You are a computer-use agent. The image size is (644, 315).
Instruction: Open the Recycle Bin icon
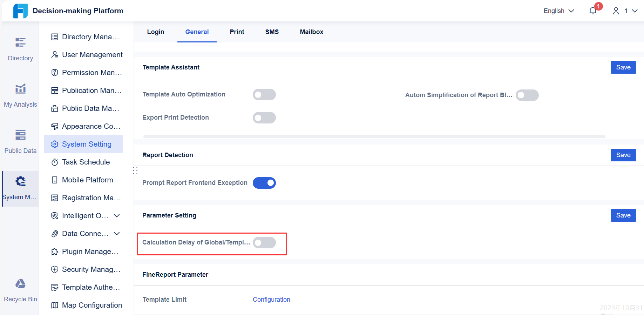click(20, 283)
